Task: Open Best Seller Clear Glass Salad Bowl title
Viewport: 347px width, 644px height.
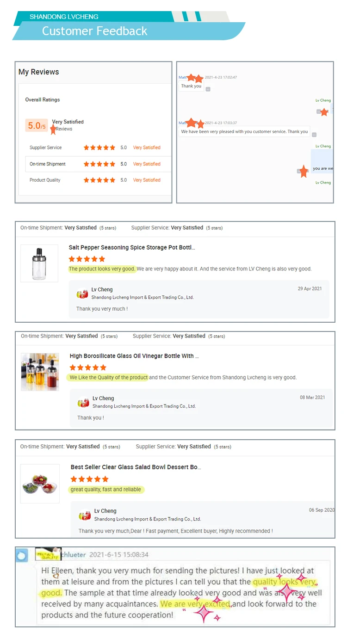Action: click(x=136, y=467)
